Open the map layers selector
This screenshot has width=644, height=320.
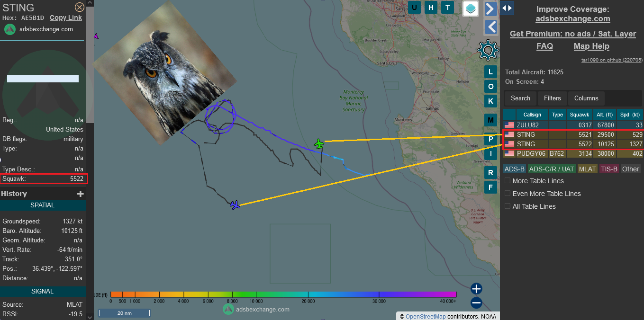coord(471,8)
